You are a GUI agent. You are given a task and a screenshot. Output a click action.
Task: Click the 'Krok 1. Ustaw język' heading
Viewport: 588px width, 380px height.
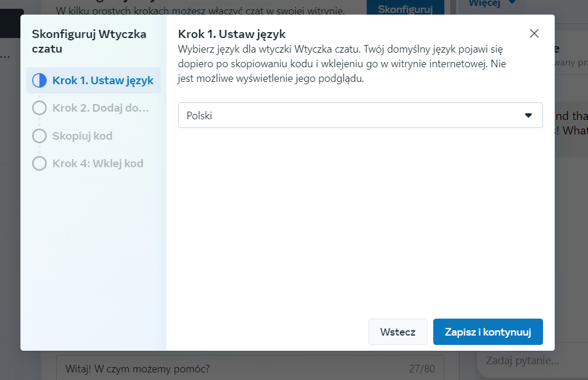tap(231, 33)
